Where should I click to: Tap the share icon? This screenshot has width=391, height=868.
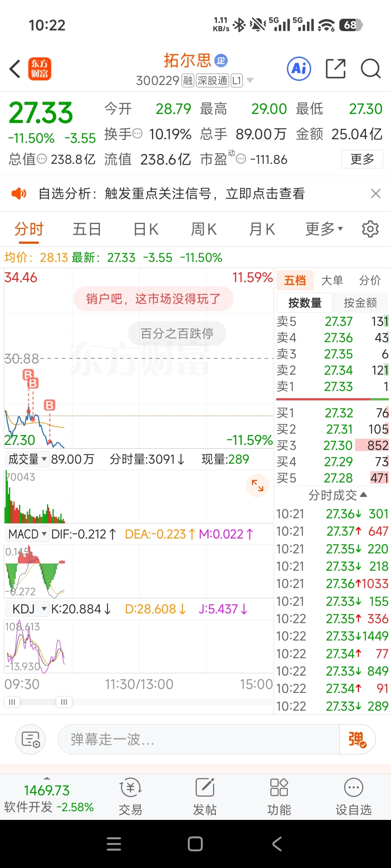click(x=336, y=68)
